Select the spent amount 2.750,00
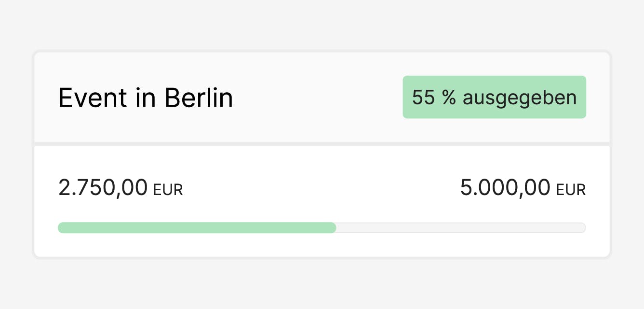Image resolution: width=644 pixels, height=309 pixels. coord(103,187)
